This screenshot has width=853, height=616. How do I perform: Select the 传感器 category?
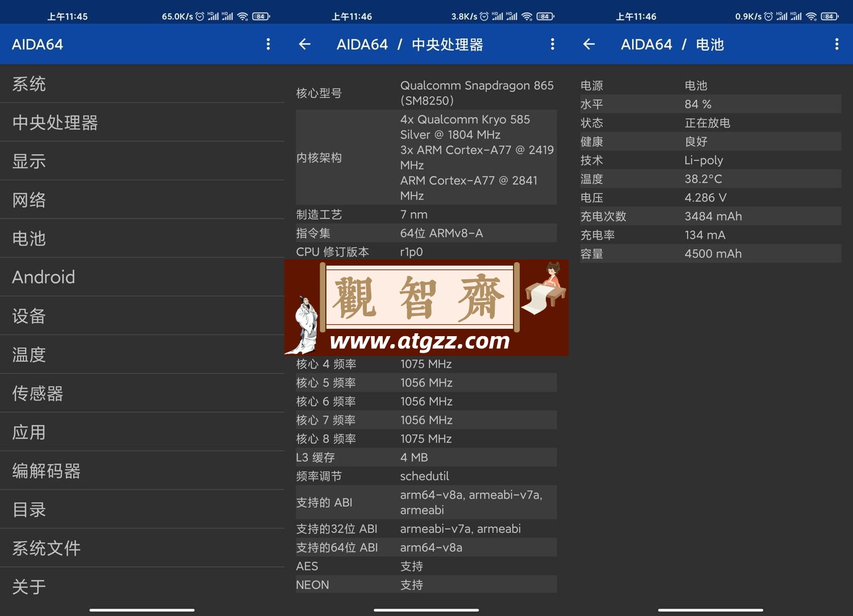pyautogui.click(x=142, y=394)
